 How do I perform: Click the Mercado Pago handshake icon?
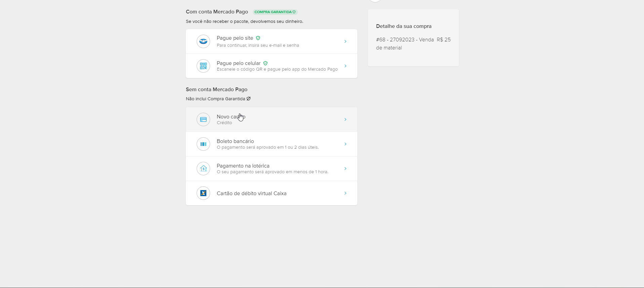(203, 41)
